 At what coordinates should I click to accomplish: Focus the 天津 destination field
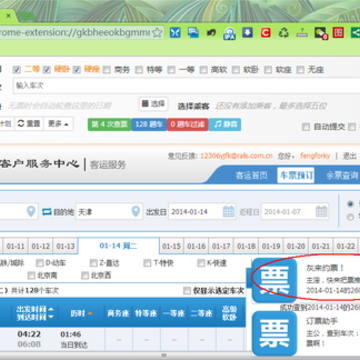109,211
